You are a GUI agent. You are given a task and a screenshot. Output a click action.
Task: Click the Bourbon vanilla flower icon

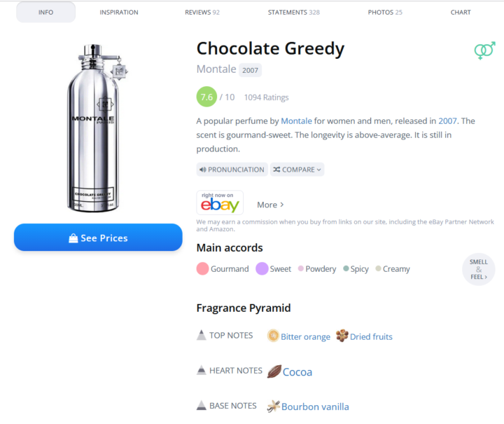tap(273, 406)
